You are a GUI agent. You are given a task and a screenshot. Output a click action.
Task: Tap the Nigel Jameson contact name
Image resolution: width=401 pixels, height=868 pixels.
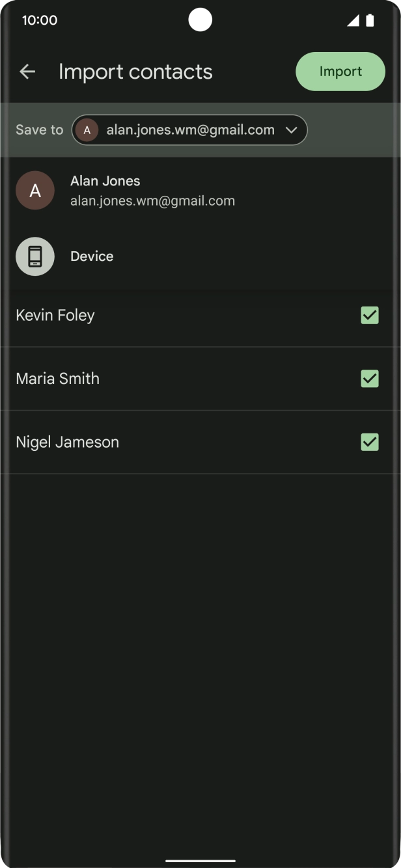tap(68, 442)
